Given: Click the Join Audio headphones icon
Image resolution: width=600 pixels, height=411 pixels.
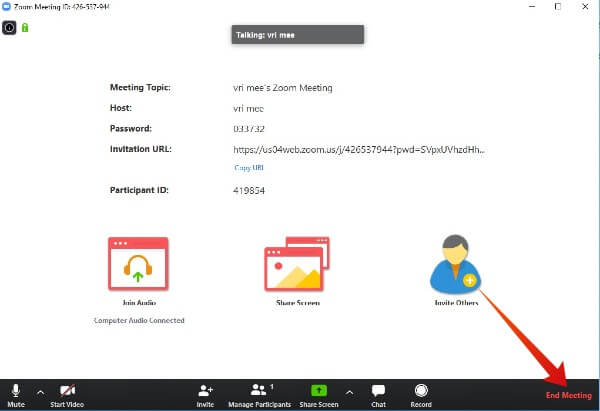Looking at the screenshot, I should [x=138, y=264].
